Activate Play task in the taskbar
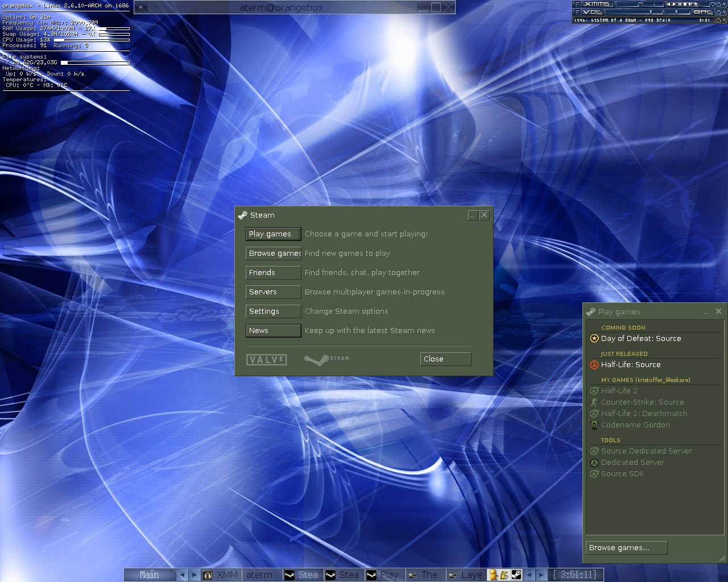The width and height of the screenshot is (728, 582). pos(384,575)
